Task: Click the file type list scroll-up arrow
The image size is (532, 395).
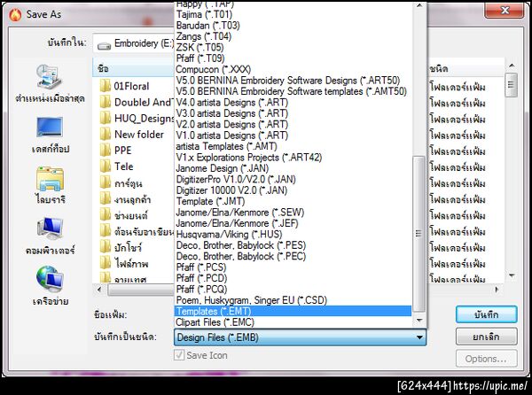Action: click(x=419, y=5)
